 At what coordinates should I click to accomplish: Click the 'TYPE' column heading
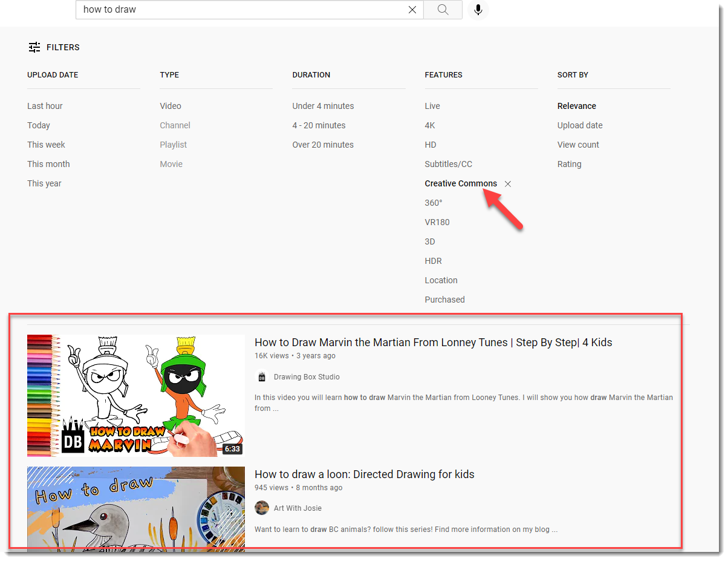click(169, 75)
